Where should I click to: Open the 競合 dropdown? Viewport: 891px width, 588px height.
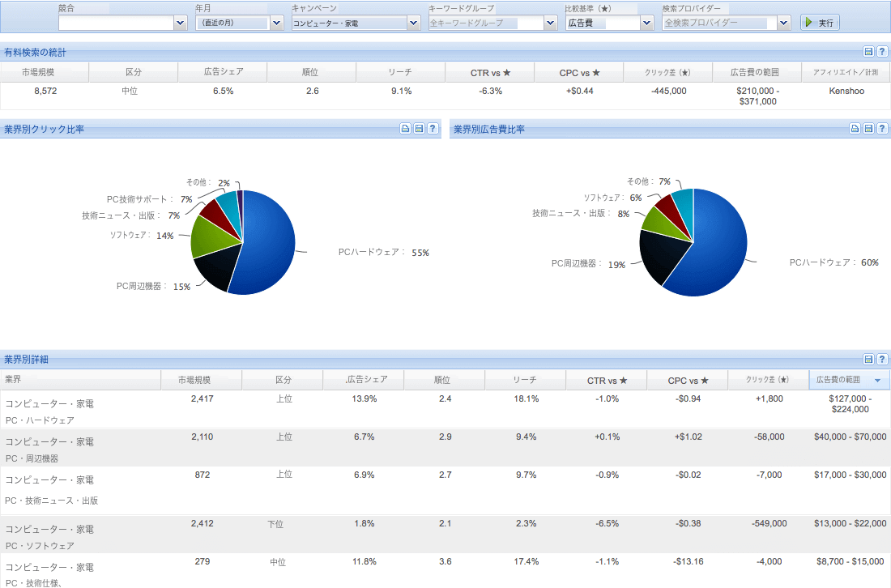click(181, 23)
